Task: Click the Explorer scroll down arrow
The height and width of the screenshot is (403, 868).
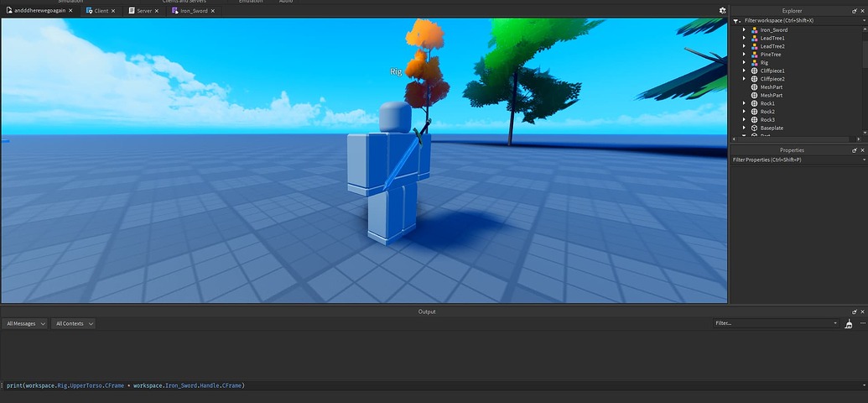Action: 865,133
